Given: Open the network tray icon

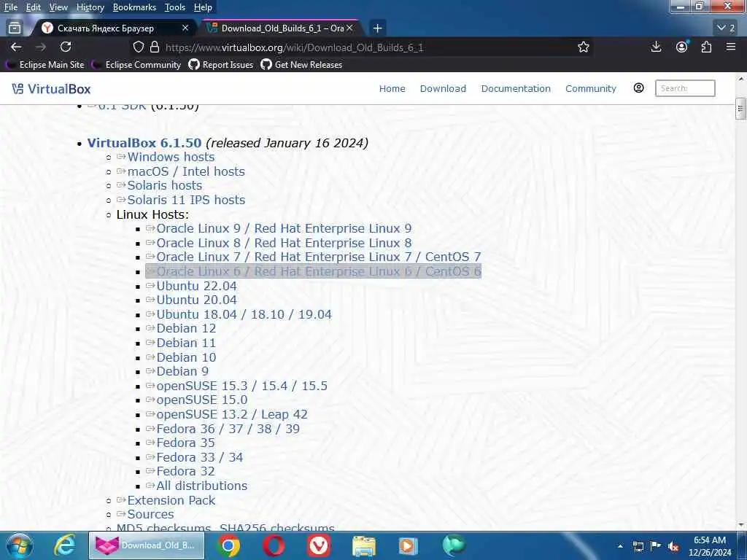Looking at the screenshot, I should [638, 546].
